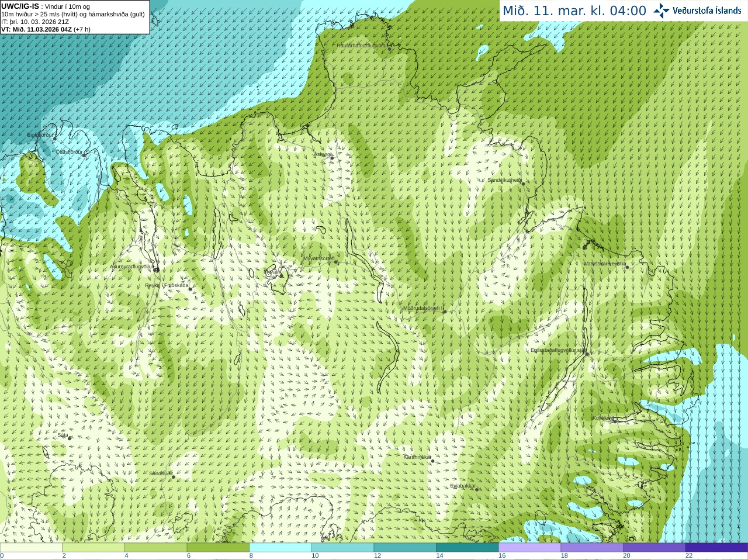
Task: Select the Ásbyrgi station marker
Action: pos(332,158)
